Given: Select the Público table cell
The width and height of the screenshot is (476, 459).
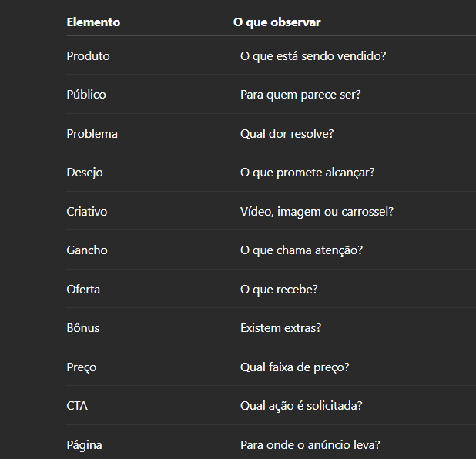Looking at the screenshot, I should pyautogui.click(x=86, y=95).
